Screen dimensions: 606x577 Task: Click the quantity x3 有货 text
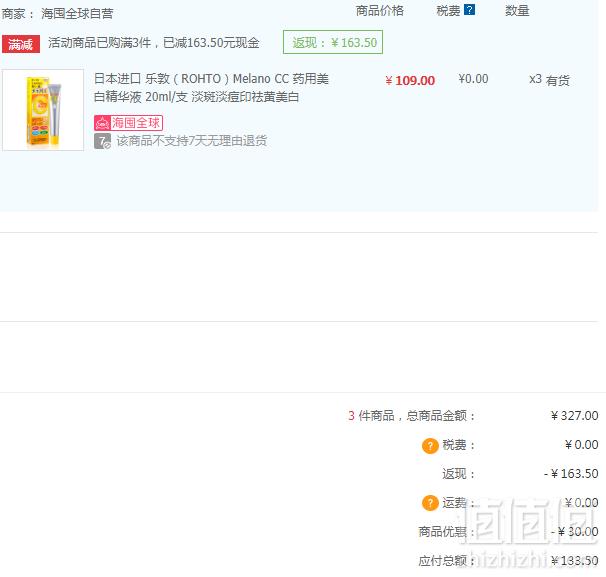coord(549,80)
